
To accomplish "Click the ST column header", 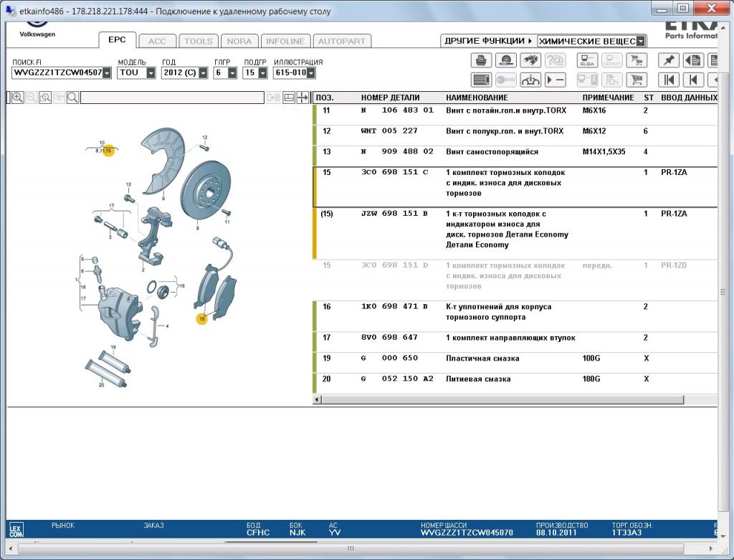I will (x=649, y=98).
